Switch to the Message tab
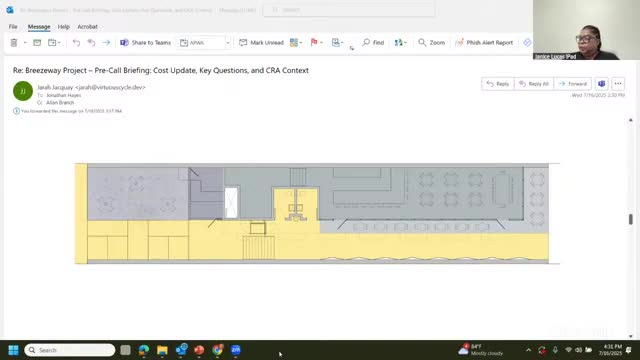Viewport: 640px width, 360px height. 39,27
